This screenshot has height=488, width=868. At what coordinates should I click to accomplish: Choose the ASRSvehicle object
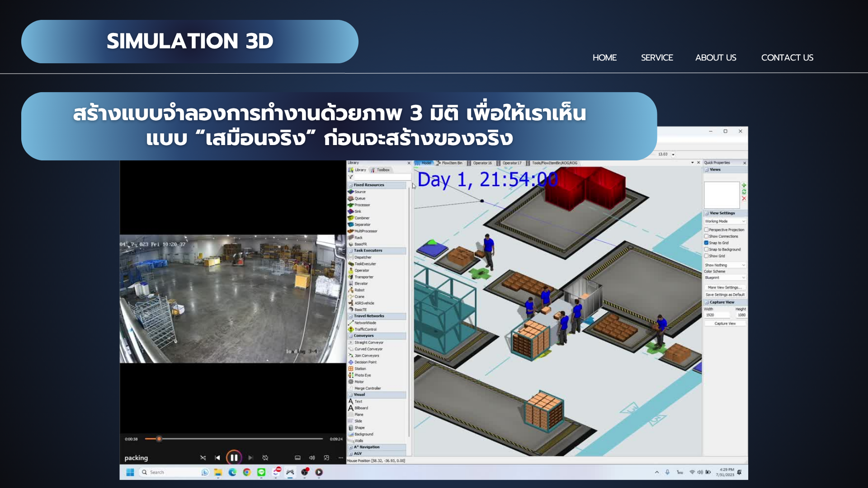(361, 303)
